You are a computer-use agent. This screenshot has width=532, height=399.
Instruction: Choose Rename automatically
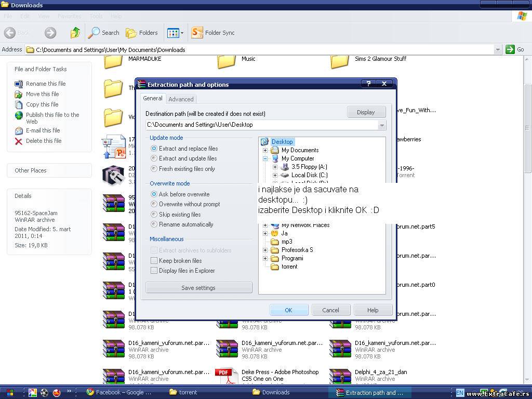pyautogui.click(x=154, y=224)
